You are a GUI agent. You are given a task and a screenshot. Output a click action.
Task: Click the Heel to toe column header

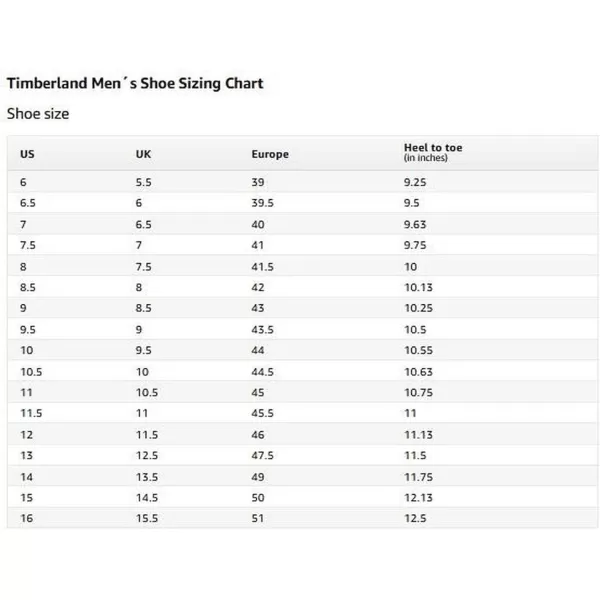(x=433, y=152)
